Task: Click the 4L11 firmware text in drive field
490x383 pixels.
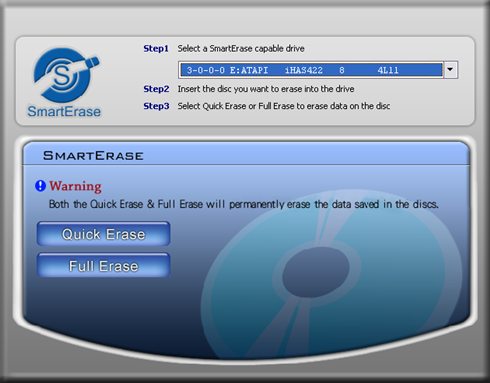Action: (x=388, y=70)
